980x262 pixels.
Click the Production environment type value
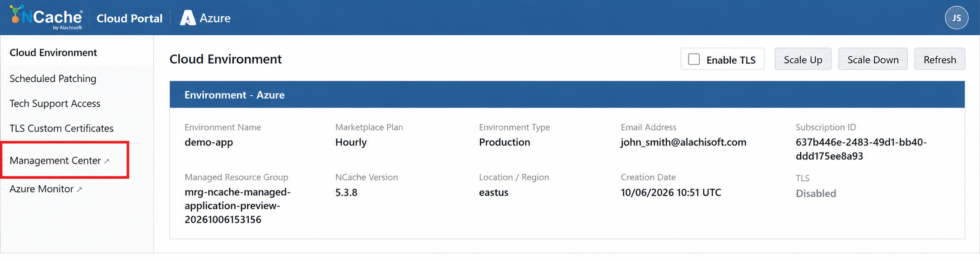click(504, 142)
